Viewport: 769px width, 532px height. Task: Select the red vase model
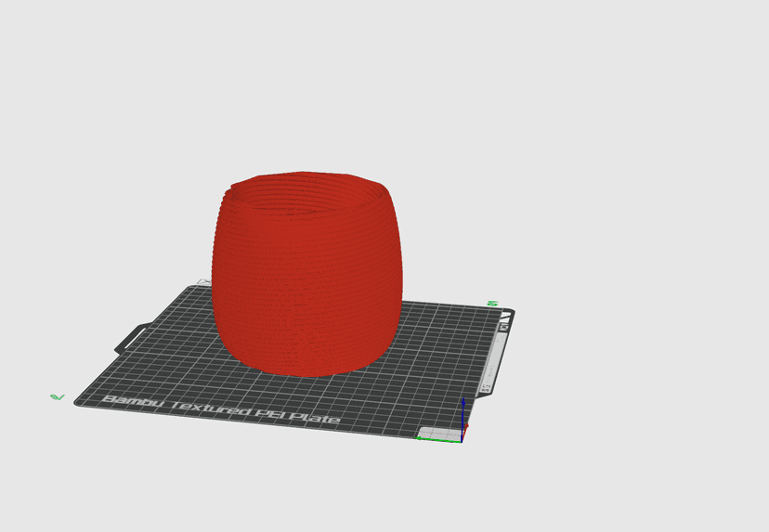click(x=307, y=275)
